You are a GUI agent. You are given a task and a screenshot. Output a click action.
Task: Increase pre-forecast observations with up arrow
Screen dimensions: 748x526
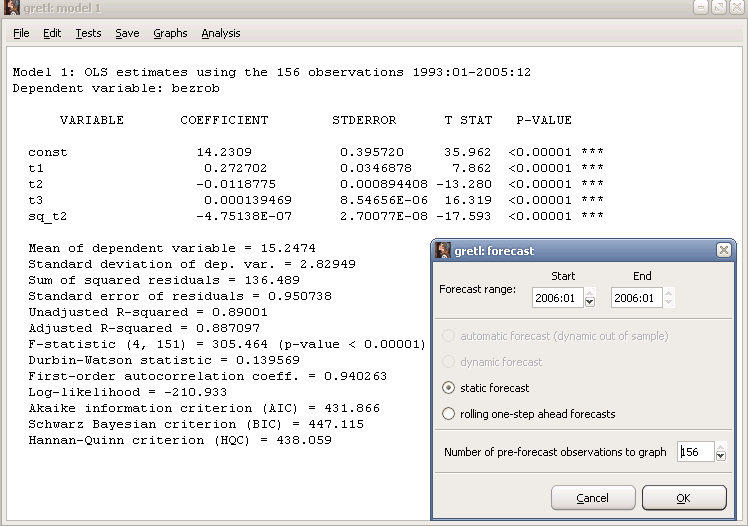click(x=721, y=447)
